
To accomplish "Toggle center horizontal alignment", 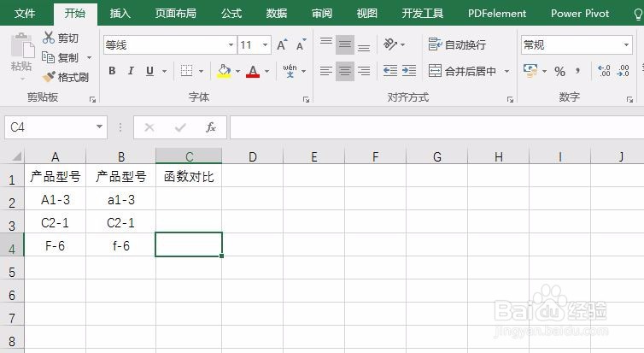I will click(x=345, y=71).
